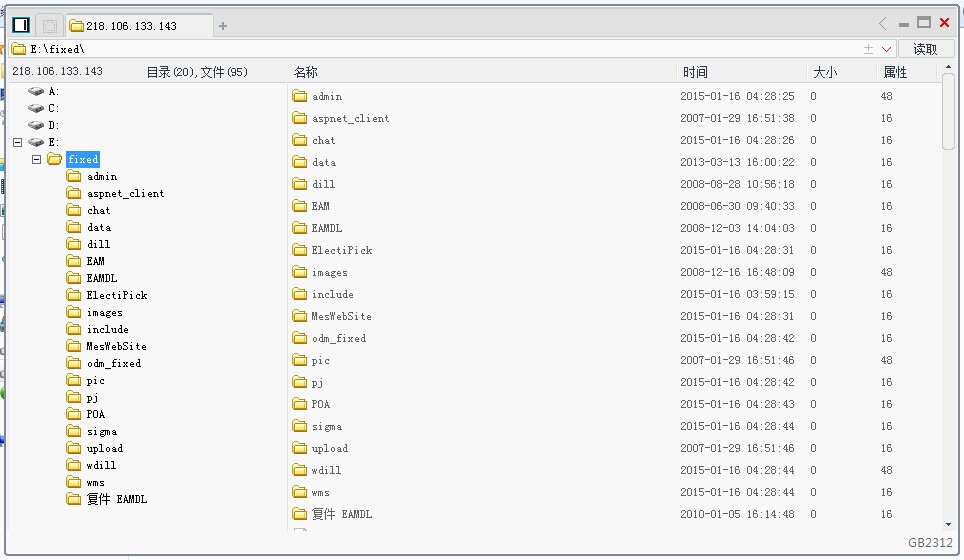Click dill folder icon in file list
The height and width of the screenshot is (560, 964).
click(x=299, y=184)
